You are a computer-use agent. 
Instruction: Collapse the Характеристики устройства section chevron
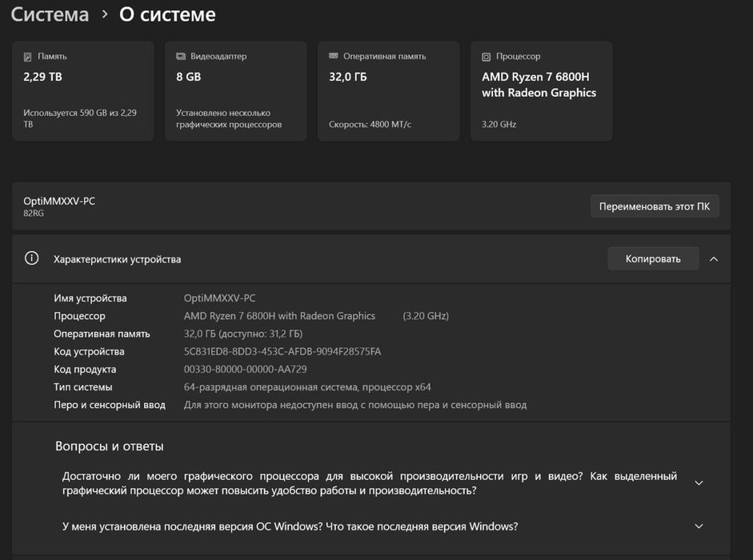click(x=714, y=259)
